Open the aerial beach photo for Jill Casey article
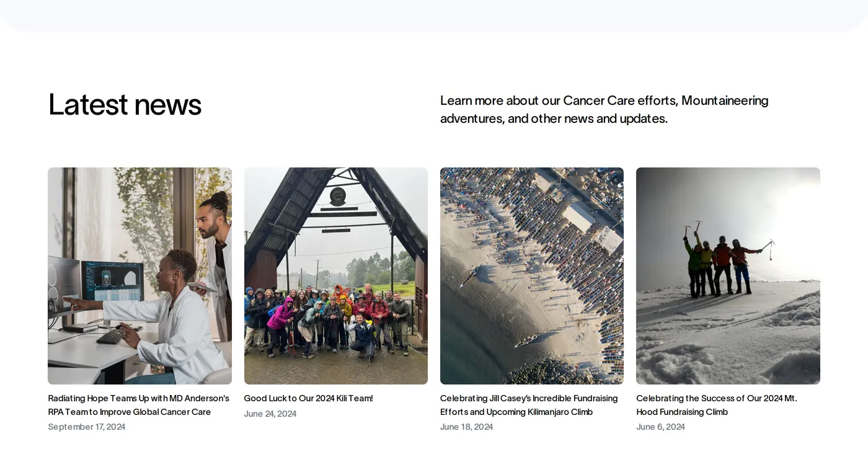 [532, 276]
